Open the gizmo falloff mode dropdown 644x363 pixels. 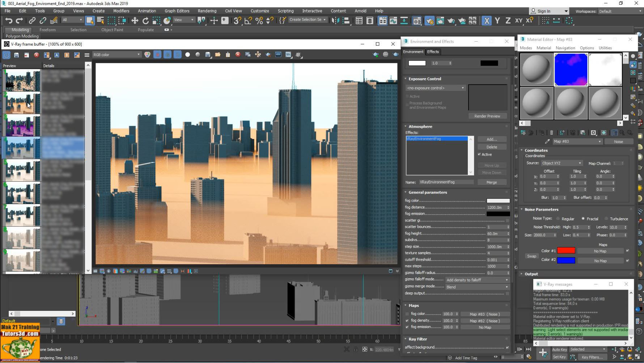tap(477, 280)
